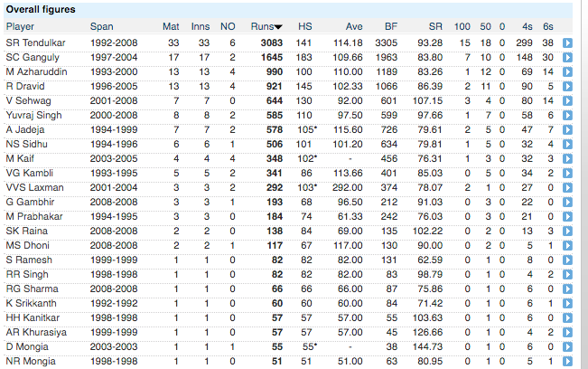Sort by the 100 column header
This screenshot has width=588, height=369.
(462, 26)
